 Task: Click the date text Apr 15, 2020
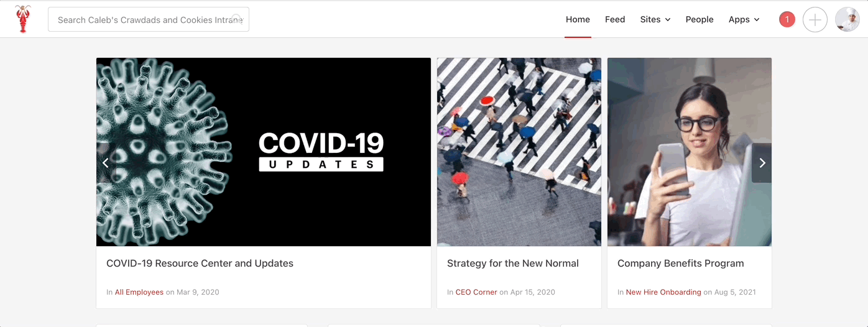point(533,292)
